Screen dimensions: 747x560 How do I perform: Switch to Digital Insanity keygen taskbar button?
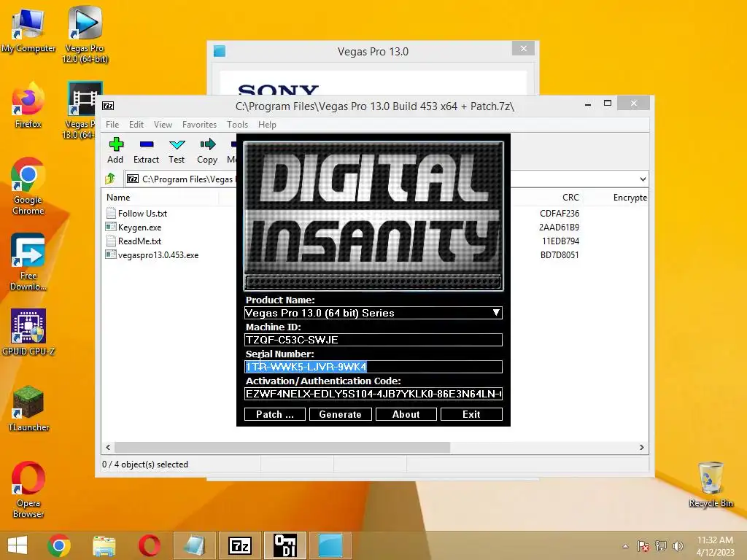(x=285, y=545)
